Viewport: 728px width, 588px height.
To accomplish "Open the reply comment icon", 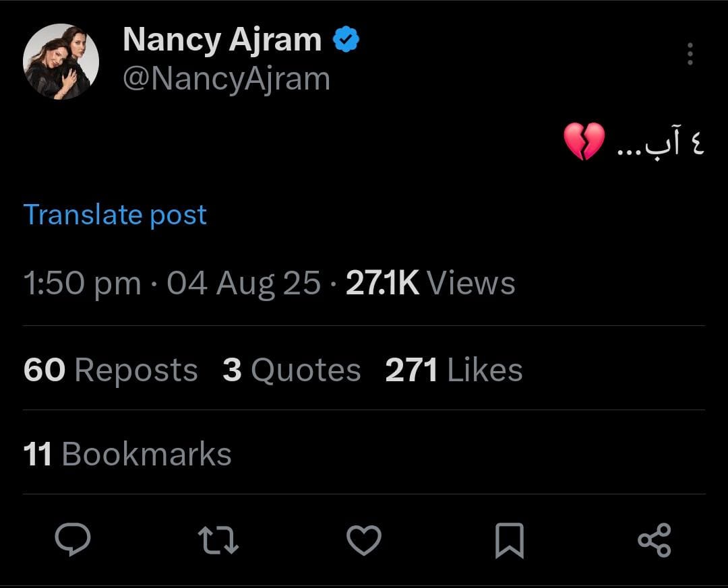I will pos(73,540).
